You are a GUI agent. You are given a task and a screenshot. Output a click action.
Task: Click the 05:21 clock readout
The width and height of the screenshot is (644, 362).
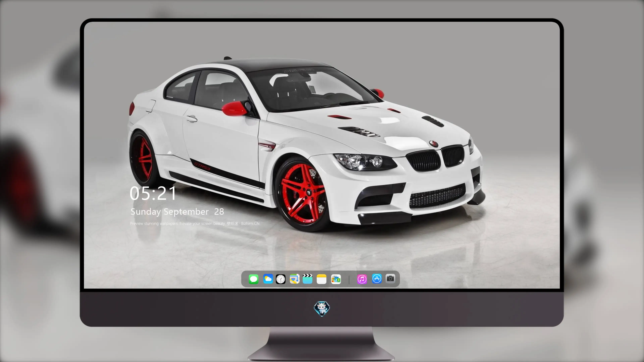point(153,193)
